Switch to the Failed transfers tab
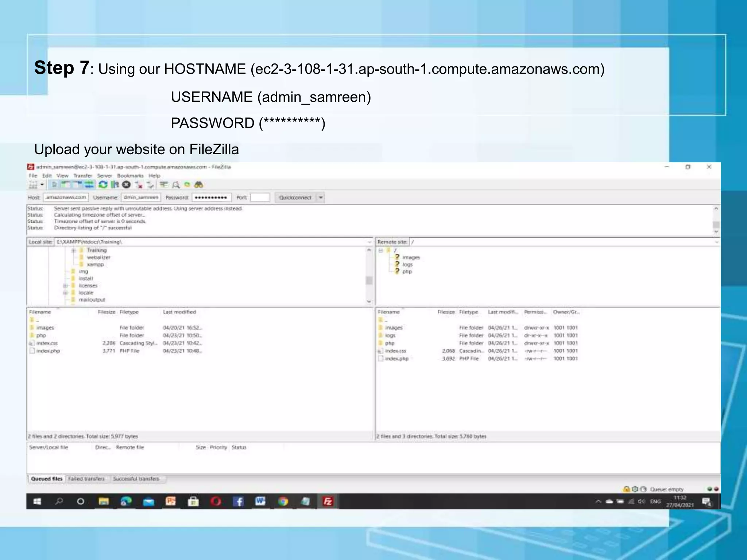The width and height of the screenshot is (747, 560). click(86, 479)
